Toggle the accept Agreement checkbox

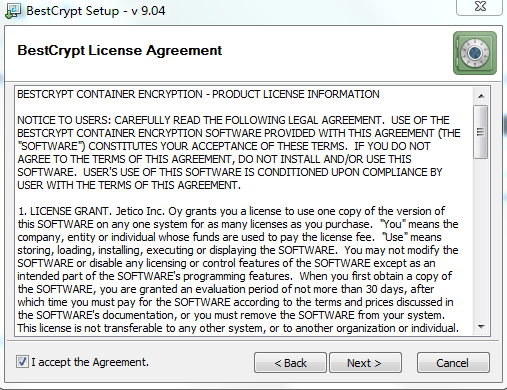click(22, 362)
